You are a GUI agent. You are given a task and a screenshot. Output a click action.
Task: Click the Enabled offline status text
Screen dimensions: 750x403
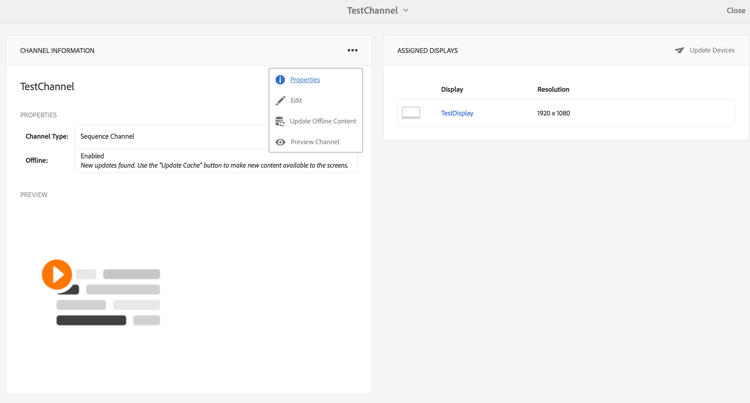[92, 156]
